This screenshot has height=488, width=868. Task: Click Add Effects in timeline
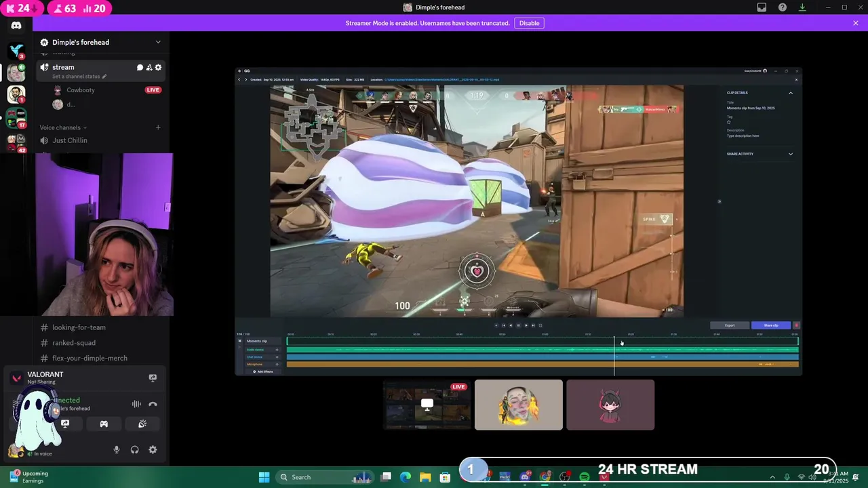pyautogui.click(x=262, y=371)
